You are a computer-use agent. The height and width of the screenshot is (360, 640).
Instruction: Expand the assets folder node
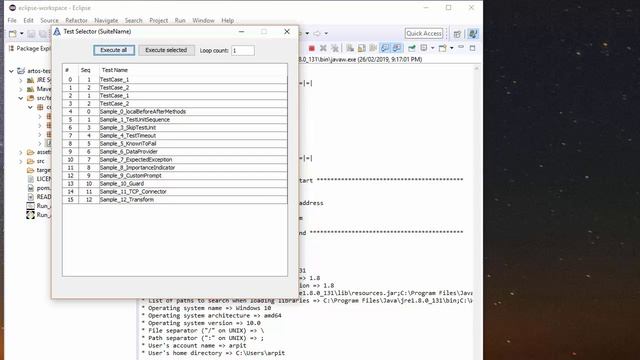[x=21, y=152]
